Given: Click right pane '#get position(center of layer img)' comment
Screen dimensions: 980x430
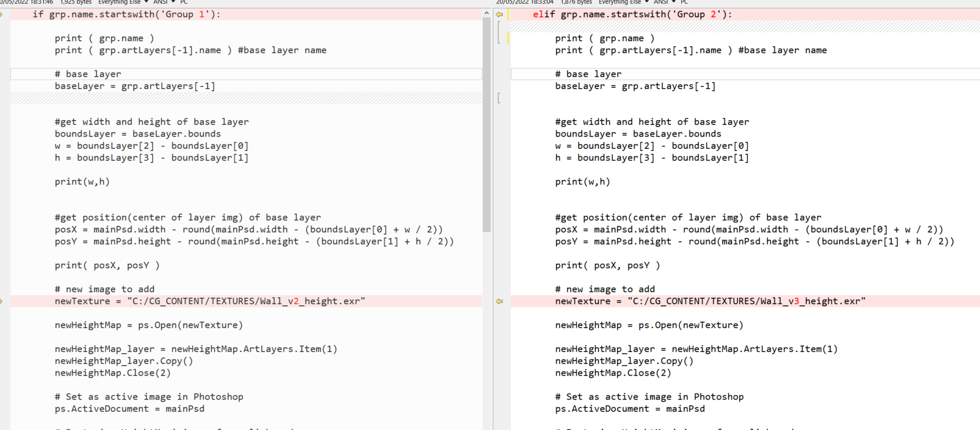Looking at the screenshot, I should 689,218.
